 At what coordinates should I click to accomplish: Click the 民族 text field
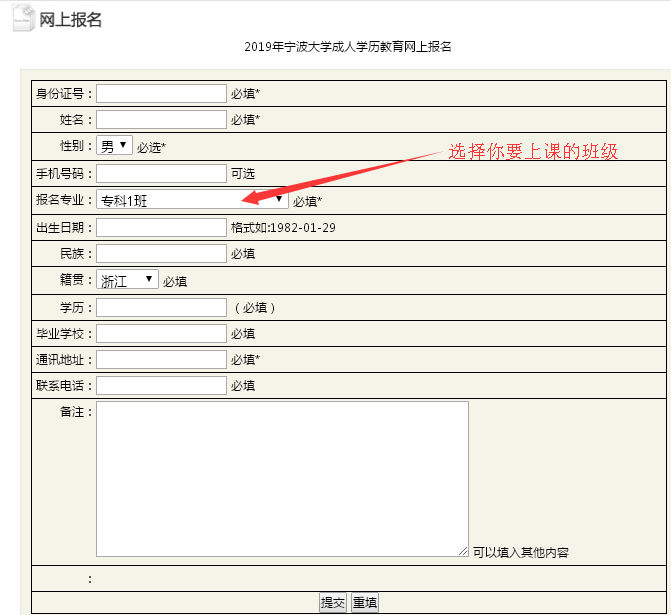coord(161,253)
